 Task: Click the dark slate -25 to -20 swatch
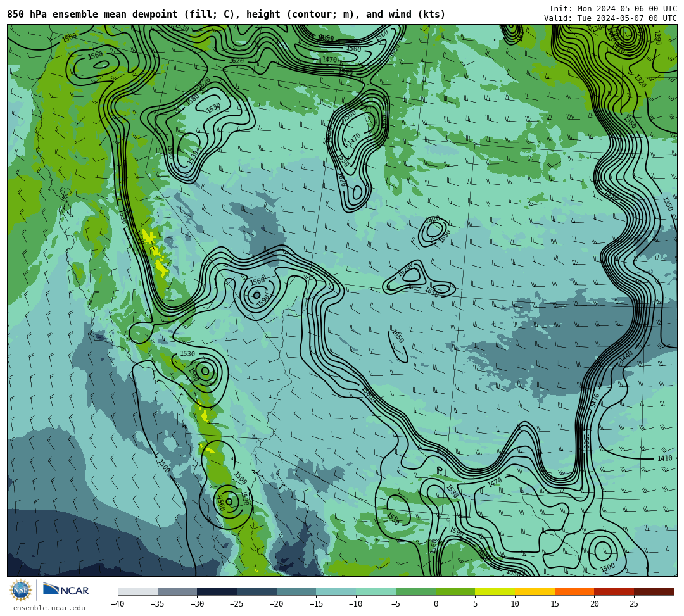tap(256, 591)
